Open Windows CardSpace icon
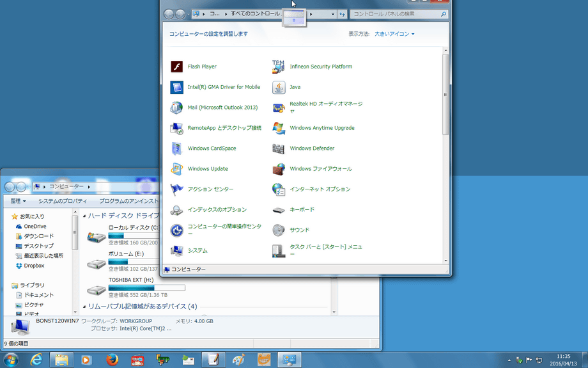 coord(176,148)
